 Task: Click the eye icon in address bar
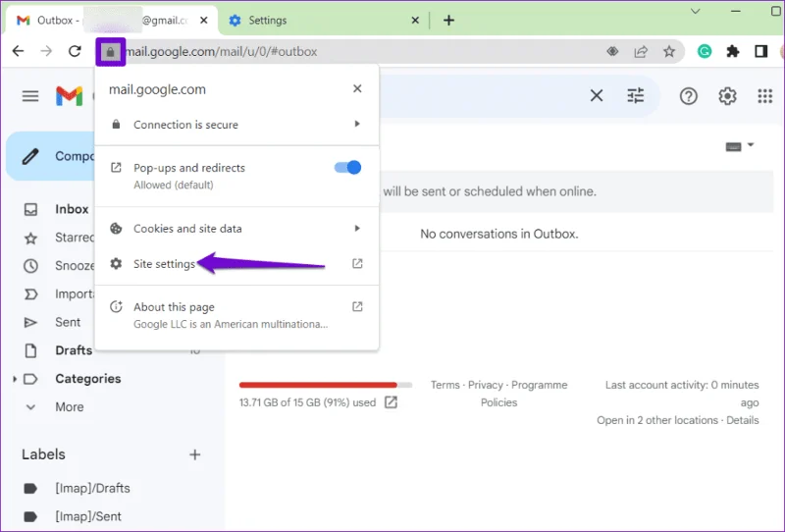(612, 51)
